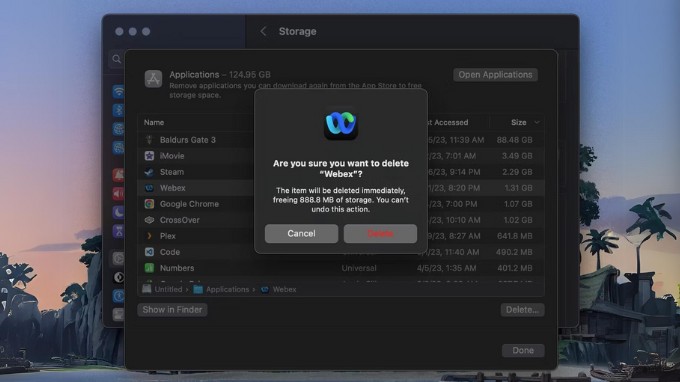Image resolution: width=680 pixels, height=382 pixels.
Task: Click Done to close the sheet
Action: pos(523,350)
